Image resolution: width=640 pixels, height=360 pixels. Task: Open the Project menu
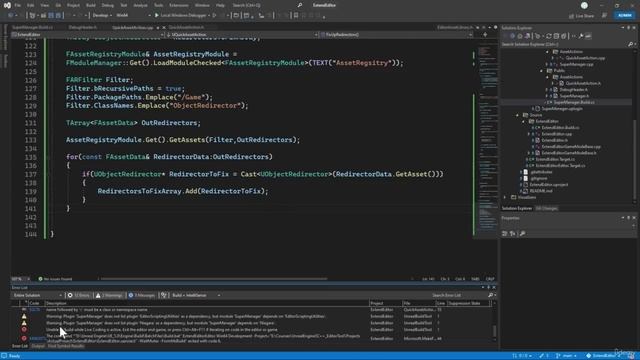coord(73,5)
